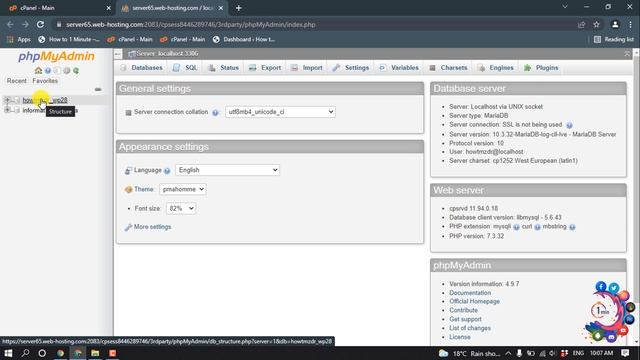Image resolution: width=640 pixels, height=360 pixels.
Task: Open Chrome three-dot menu
Action: tap(630, 24)
